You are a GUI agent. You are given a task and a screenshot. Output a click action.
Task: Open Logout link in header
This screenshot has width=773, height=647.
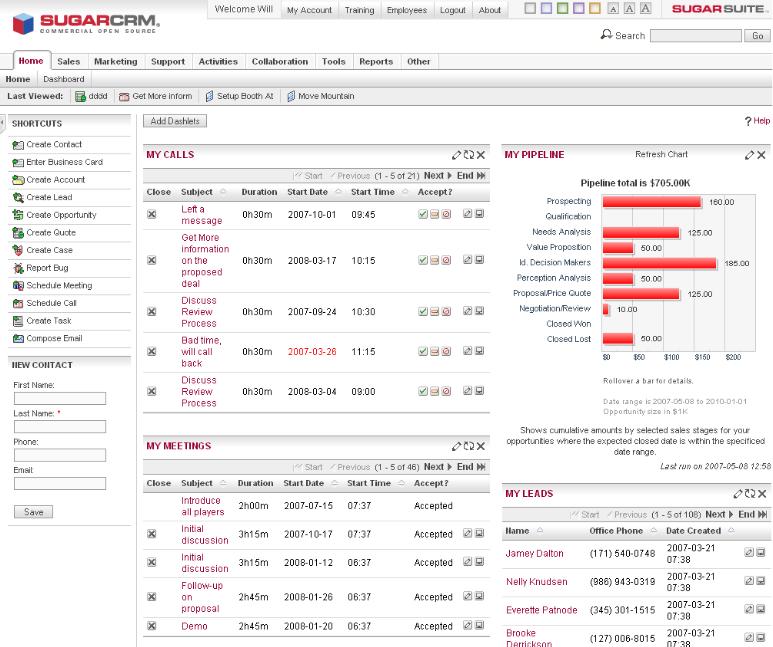click(453, 10)
